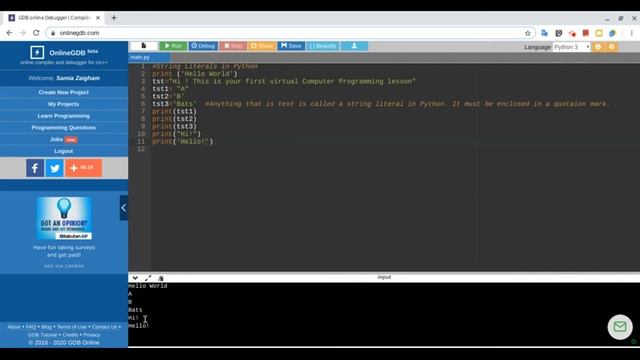The width and height of the screenshot is (640, 360).
Task: Open the Terms of Use footer link
Action: (x=72, y=327)
